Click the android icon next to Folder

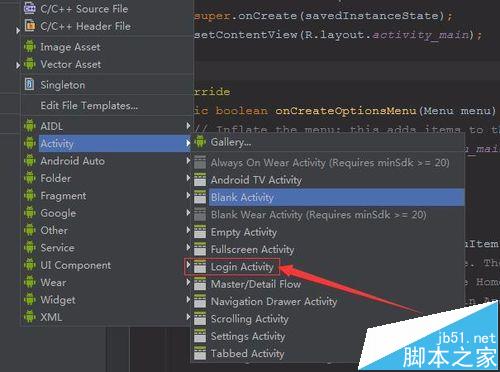[30, 178]
